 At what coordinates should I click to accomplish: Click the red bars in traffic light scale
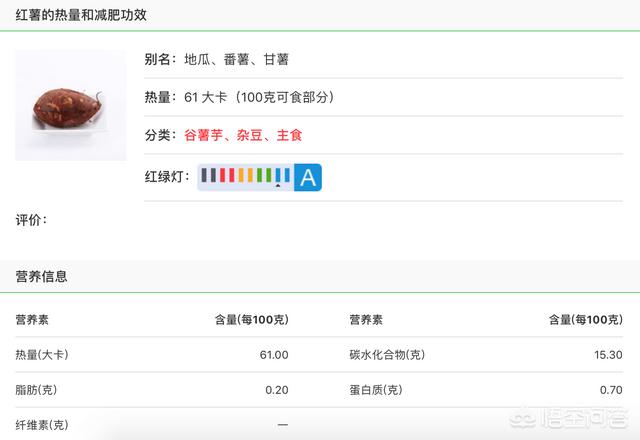[228, 176]
